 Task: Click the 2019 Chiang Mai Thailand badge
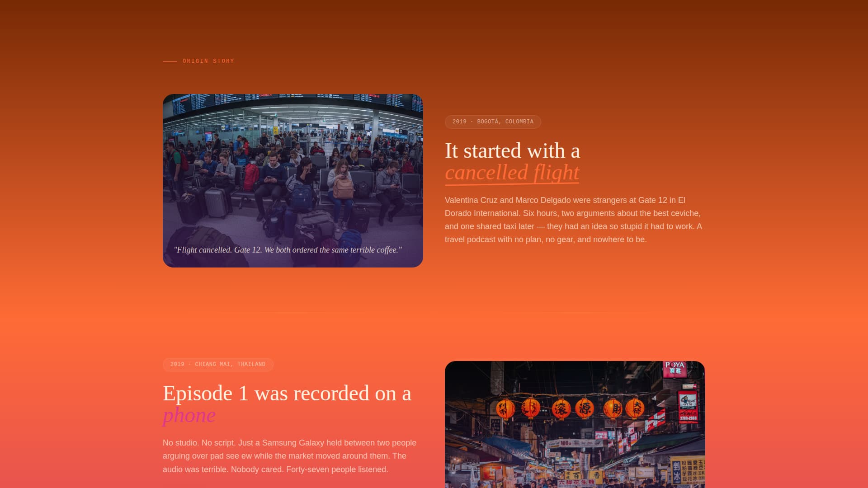click(x=218, y=364)
